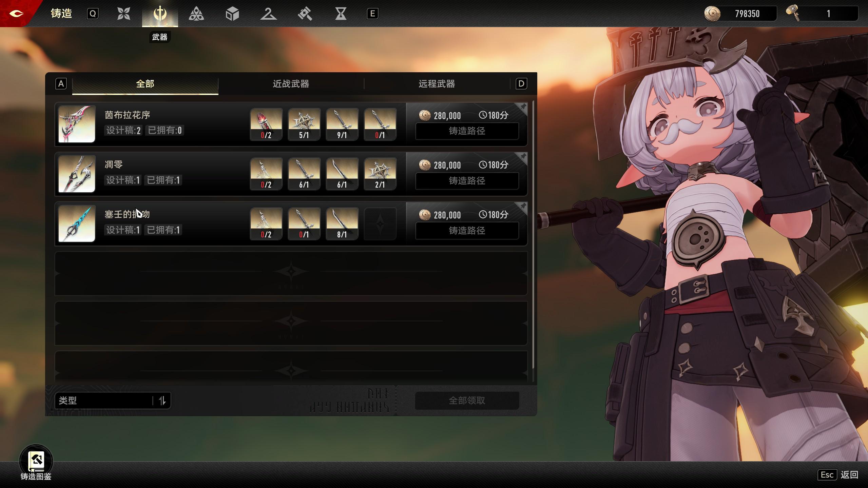Select the hourglass category icon
The height and width of the screenshot is (488, 868).
(x=341, y=14)
